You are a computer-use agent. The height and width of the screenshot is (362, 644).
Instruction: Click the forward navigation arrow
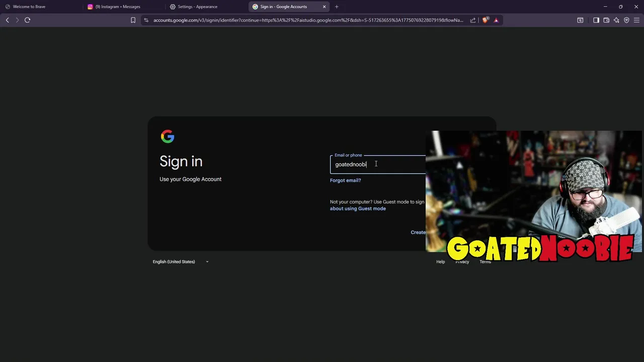pyautogui.click(x=17, y=20)
